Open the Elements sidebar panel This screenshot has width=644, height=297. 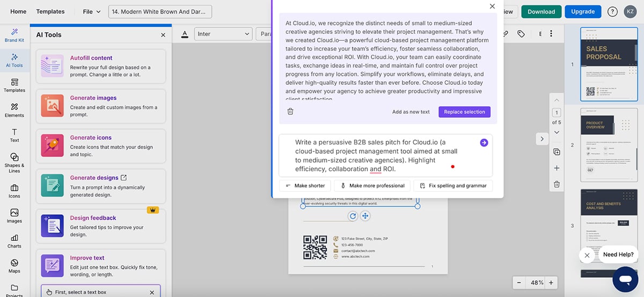click(x=14, y=110)
